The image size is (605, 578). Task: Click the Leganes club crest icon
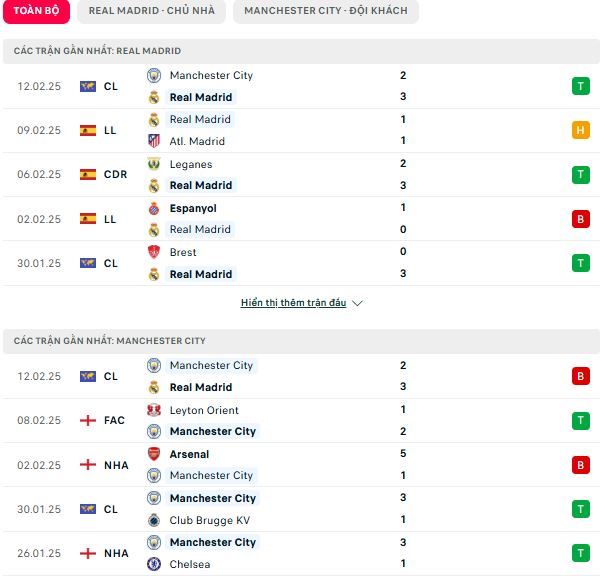point(154,164)
